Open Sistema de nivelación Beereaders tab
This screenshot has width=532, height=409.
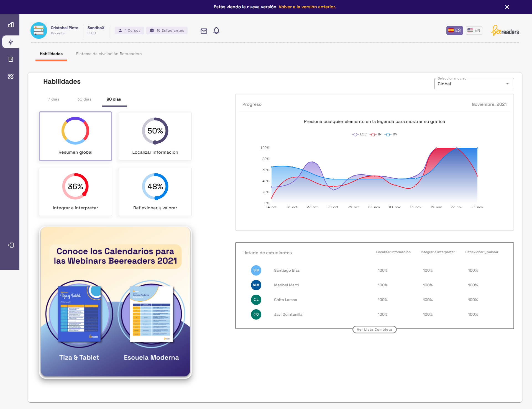point(109,54)
